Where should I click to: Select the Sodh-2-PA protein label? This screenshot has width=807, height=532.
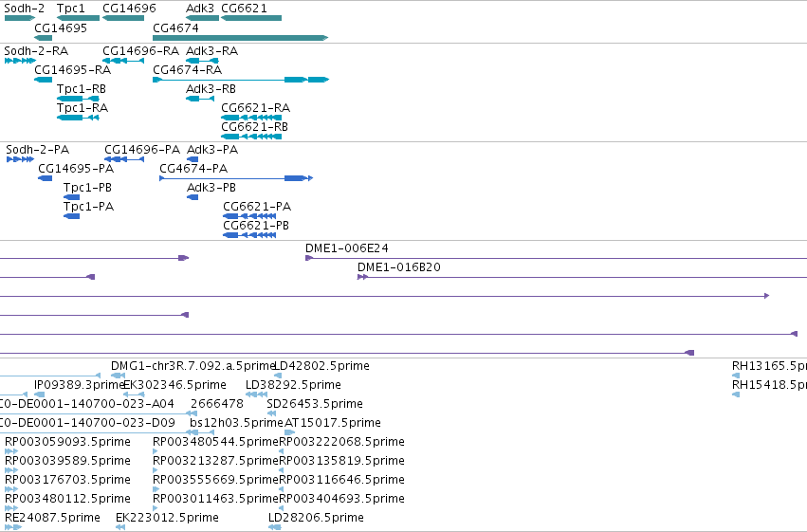pyautogui.click(x=38, y=150)
